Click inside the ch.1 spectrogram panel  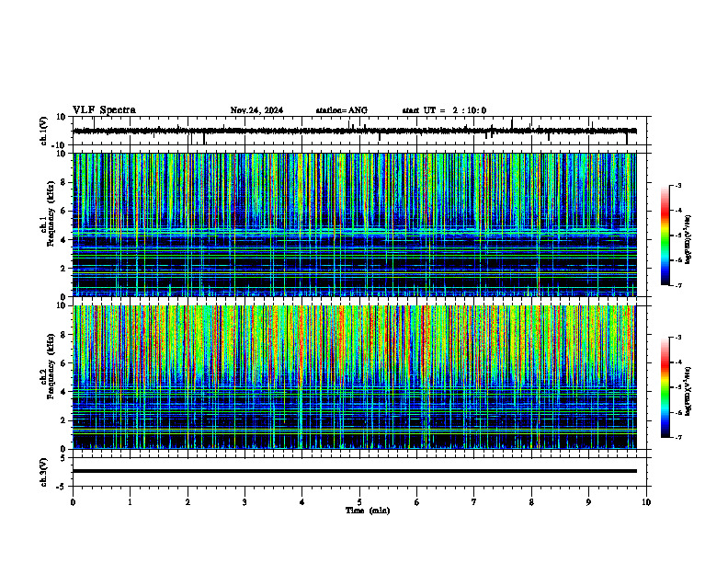click(355, 224)
